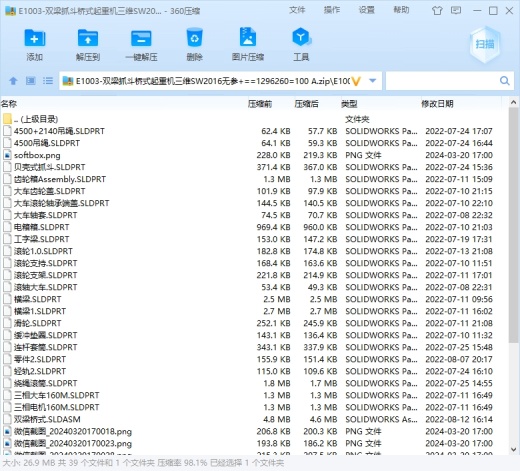Click the 一键解压 one-click extract icon

pyautogui.click(x=141, y=39)
